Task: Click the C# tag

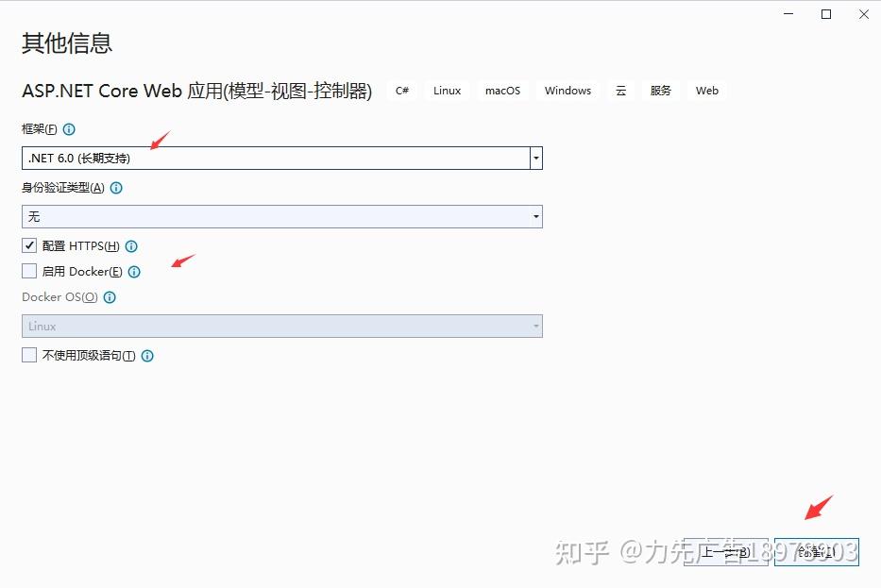Action: point(402,91)
